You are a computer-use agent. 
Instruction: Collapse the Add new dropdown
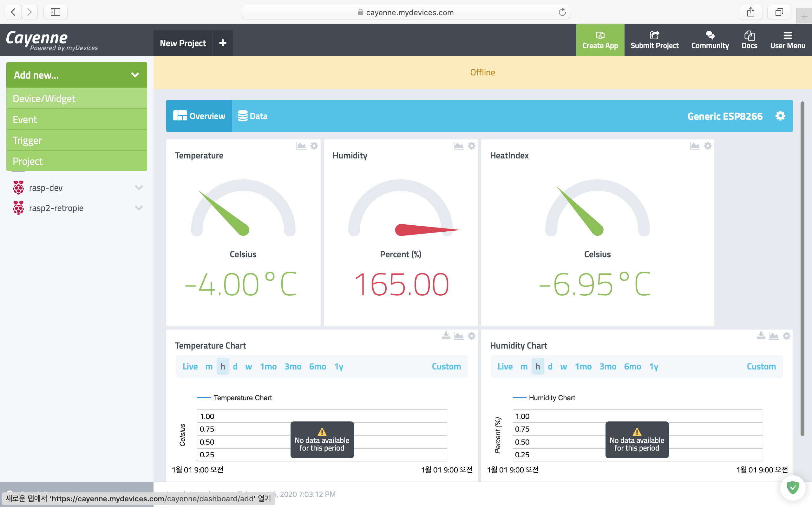[135, 75]
